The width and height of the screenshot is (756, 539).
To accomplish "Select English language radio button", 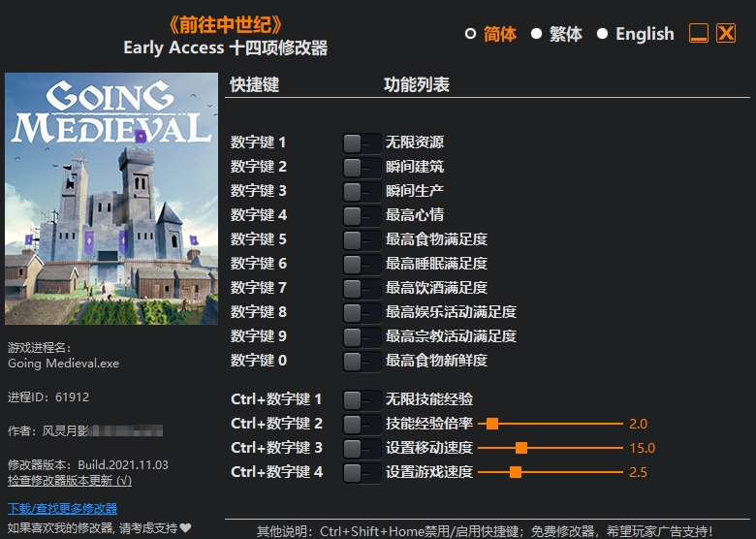I will 602,34.
